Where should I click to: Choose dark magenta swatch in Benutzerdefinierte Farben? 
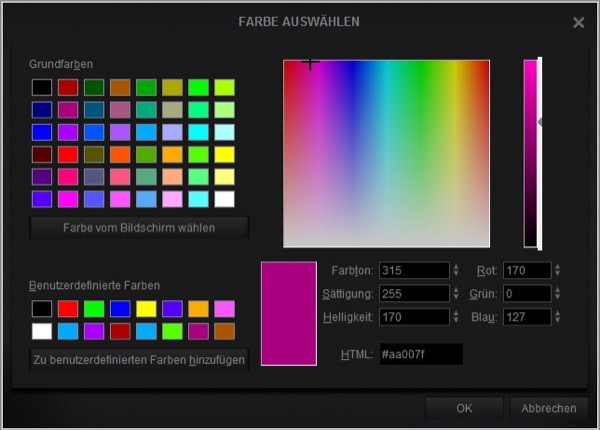pos(198,331)
